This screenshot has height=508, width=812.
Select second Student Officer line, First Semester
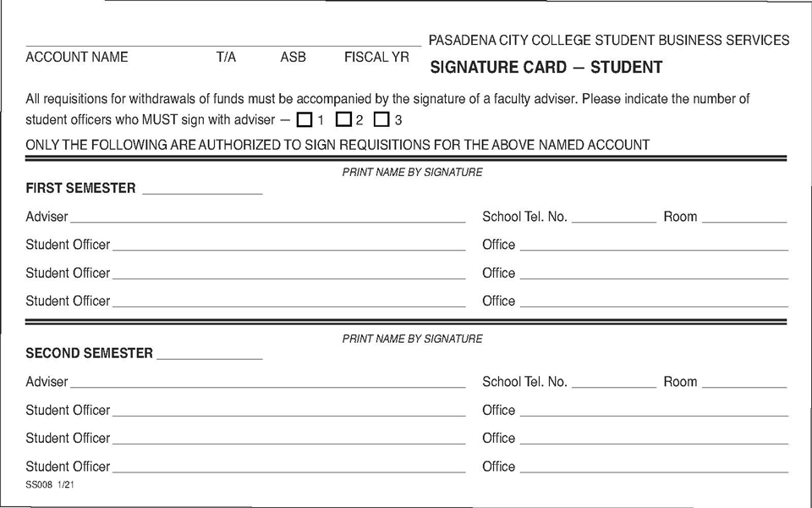[288, 272]
